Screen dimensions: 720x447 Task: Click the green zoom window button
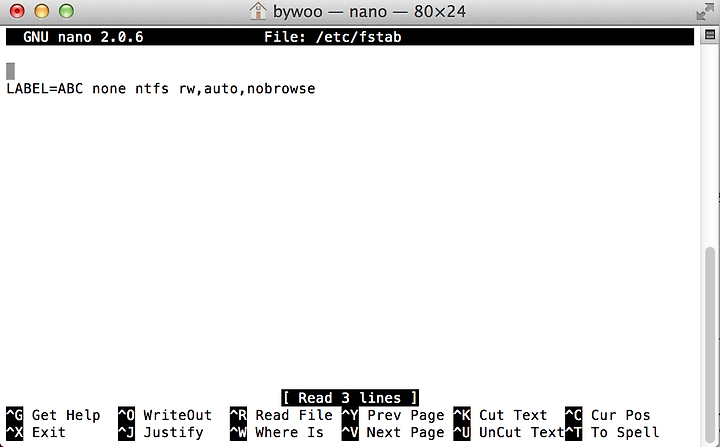pos(67,11)
